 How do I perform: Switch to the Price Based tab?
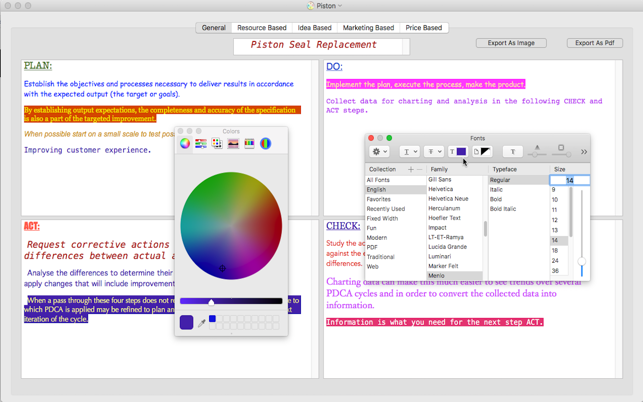[x=424, y=27]
